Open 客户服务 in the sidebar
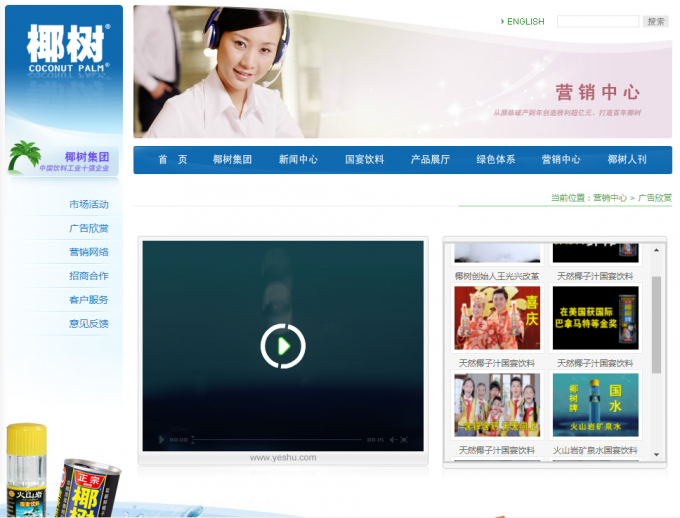Viewport: 680px width, 518px height. (88, 300)
